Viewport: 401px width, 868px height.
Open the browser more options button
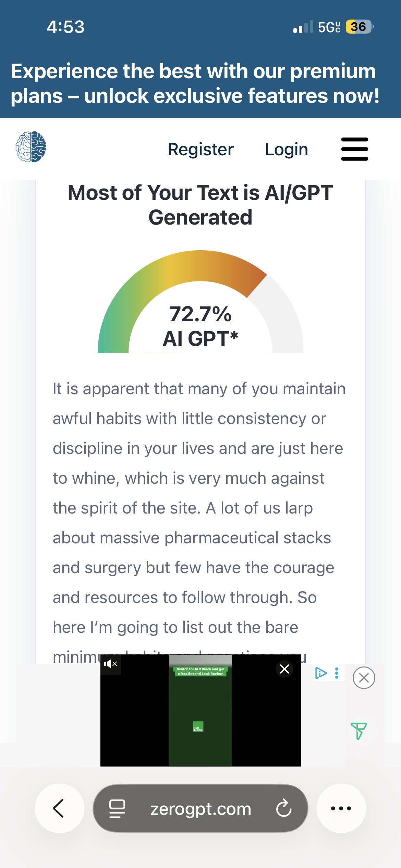coord(341,808)
